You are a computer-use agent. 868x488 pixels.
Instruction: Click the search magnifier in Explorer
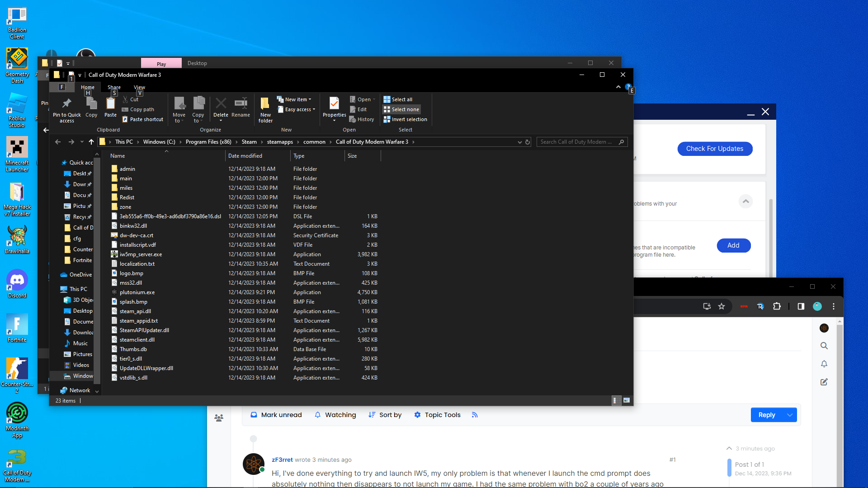[622, 142]
